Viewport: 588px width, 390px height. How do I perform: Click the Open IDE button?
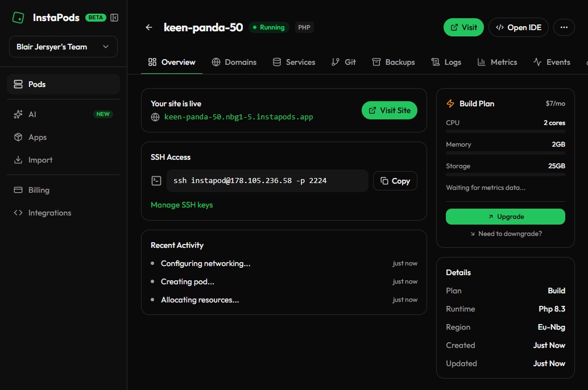coord(519,27)
